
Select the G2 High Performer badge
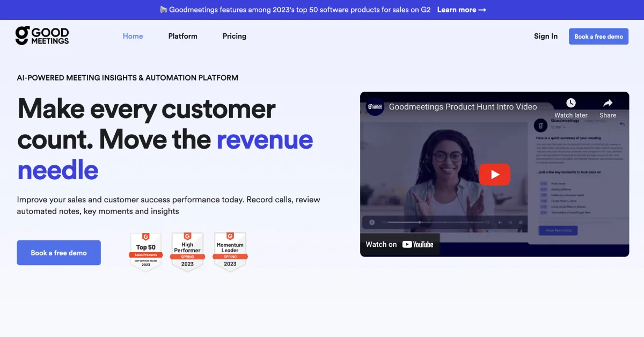click(x=187, y=252)
